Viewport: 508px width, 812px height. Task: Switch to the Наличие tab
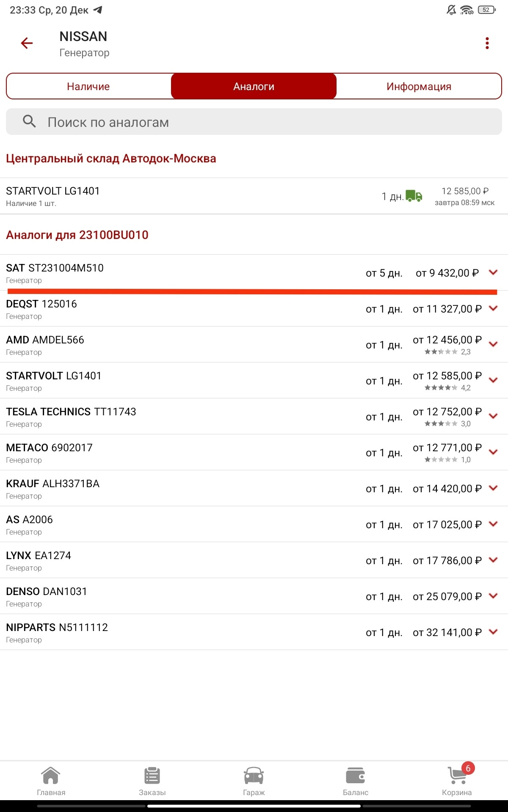click(x=88, y=86)
